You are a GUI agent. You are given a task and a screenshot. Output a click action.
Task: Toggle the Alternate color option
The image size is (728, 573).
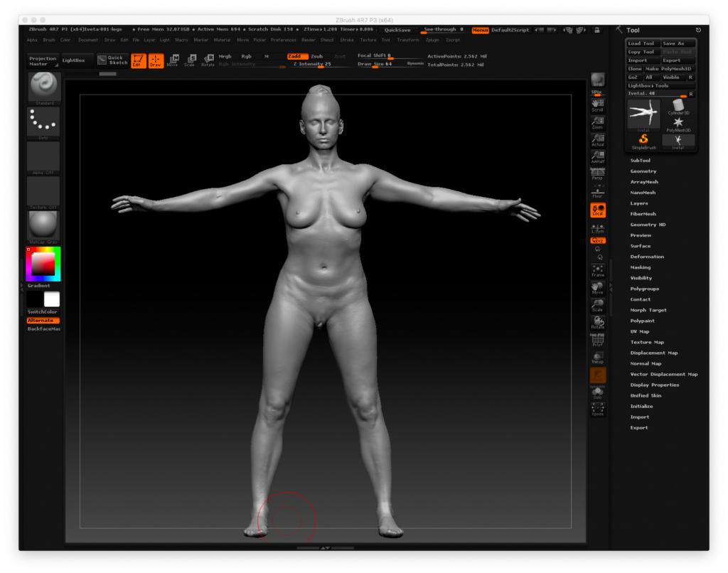pos(43,321)
